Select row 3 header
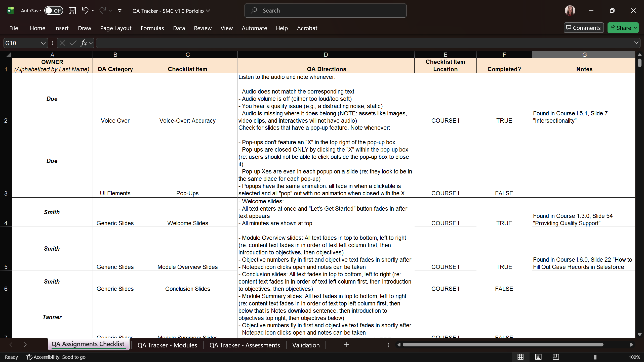Image resolution: width=644 pixels, height=362 pixels. [x=6, y=161]
